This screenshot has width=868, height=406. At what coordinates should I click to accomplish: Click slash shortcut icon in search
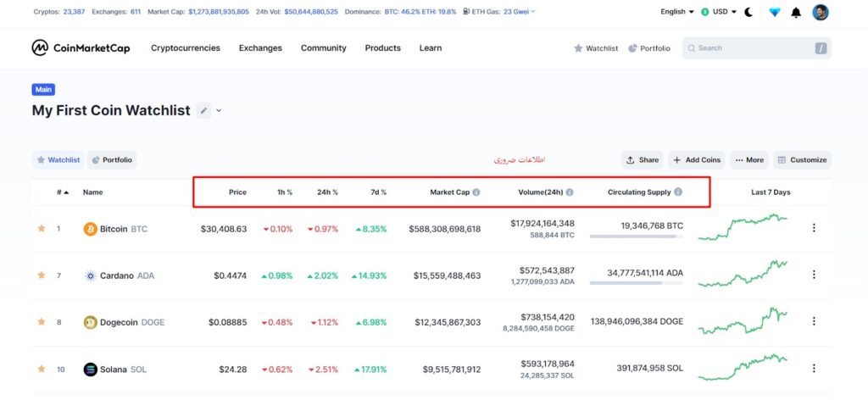[x=821, y=48]
